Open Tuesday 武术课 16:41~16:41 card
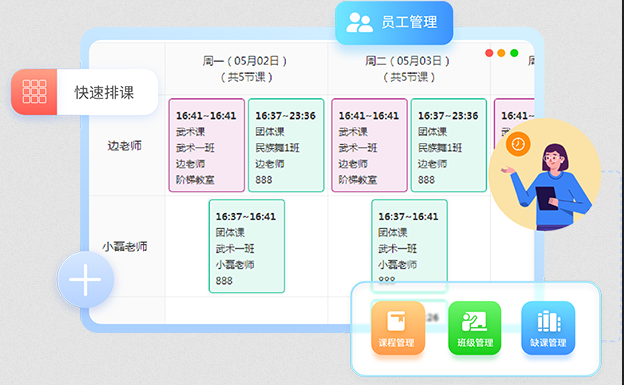 369,145
